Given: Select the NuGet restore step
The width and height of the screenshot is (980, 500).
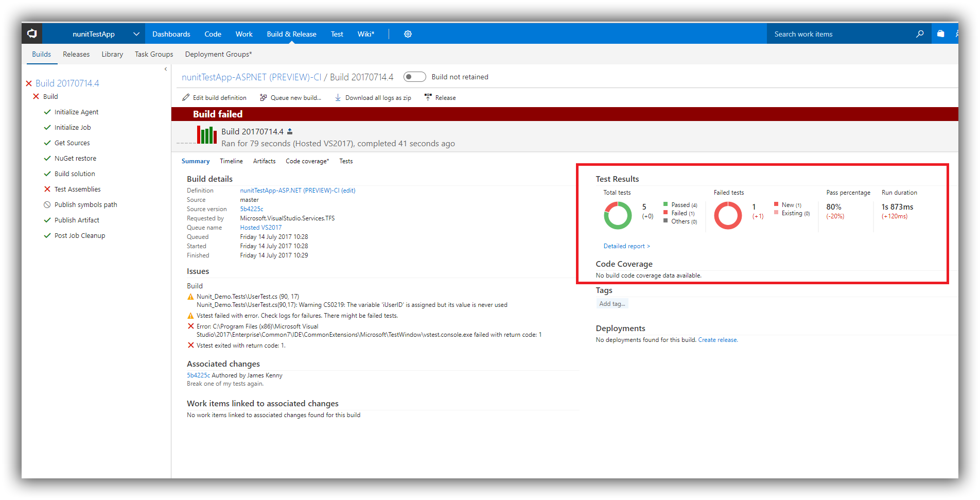Looking at the screenshot, I should pyautogui.click(x=75, y=158).
